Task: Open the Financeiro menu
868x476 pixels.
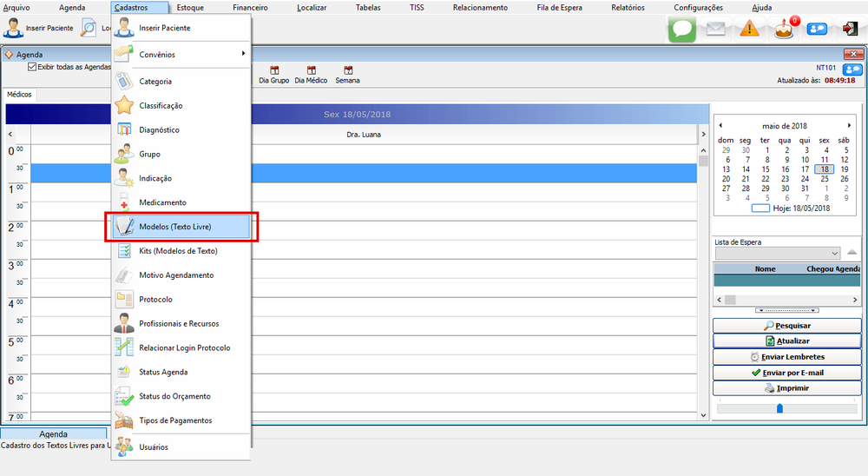Action: click(250, 7)
